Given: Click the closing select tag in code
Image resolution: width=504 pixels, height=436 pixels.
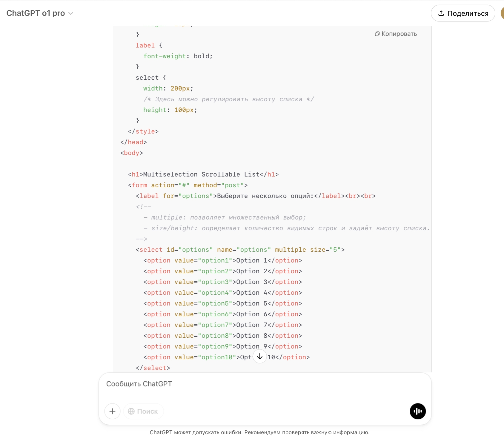Looking at the screenshot, I should click(x=153, y=368).
